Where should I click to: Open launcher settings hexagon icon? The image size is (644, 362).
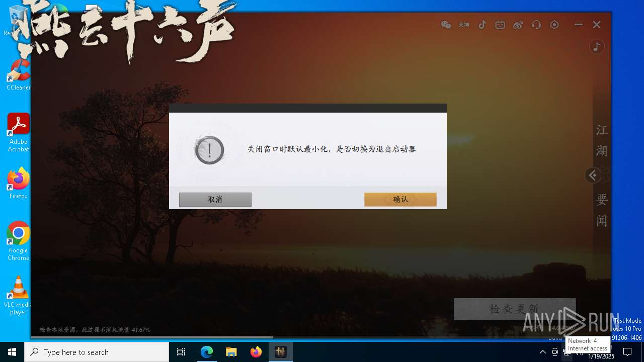pyautogui.click(x=554, y=25)
